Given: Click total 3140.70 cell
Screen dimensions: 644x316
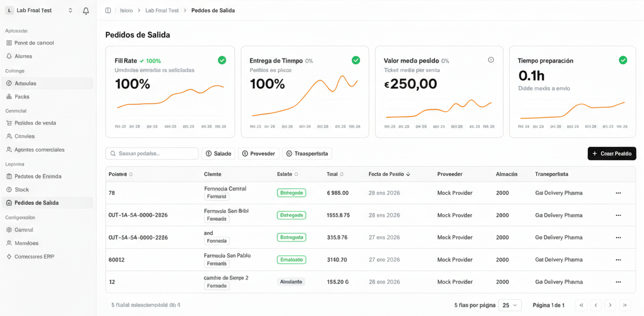Looking at the screenshot, I should pyautogui.click(x=337, y=259).
